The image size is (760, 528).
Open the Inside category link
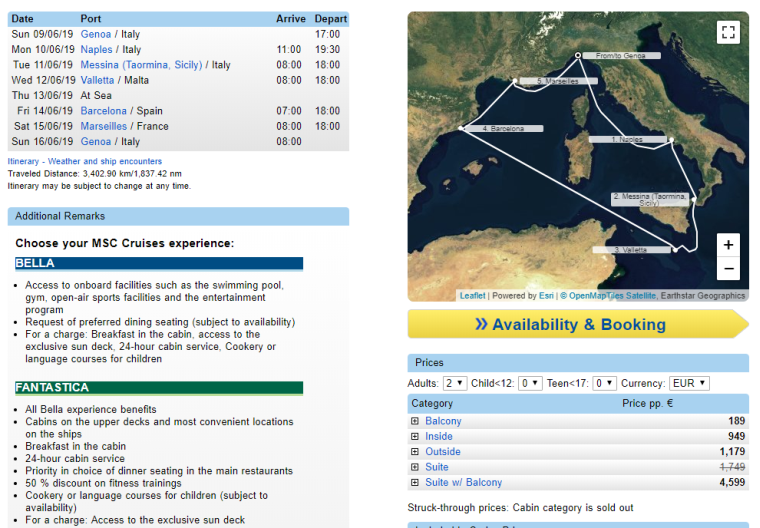439,436
